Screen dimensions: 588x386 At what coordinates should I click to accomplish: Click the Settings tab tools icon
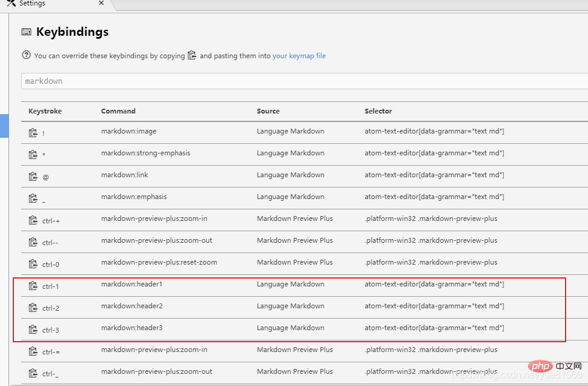(x=12, y=3)
